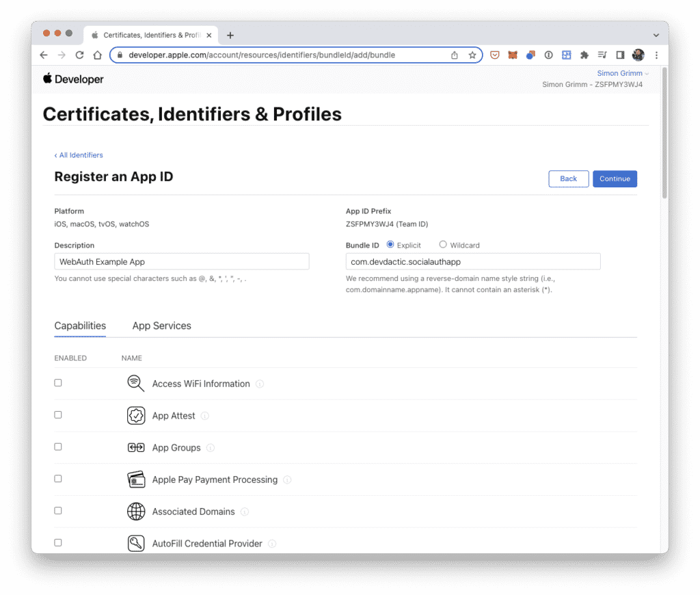Click inside the Description input field
The width and height of the screenshot is (700, 595).
tap(181, 261)
